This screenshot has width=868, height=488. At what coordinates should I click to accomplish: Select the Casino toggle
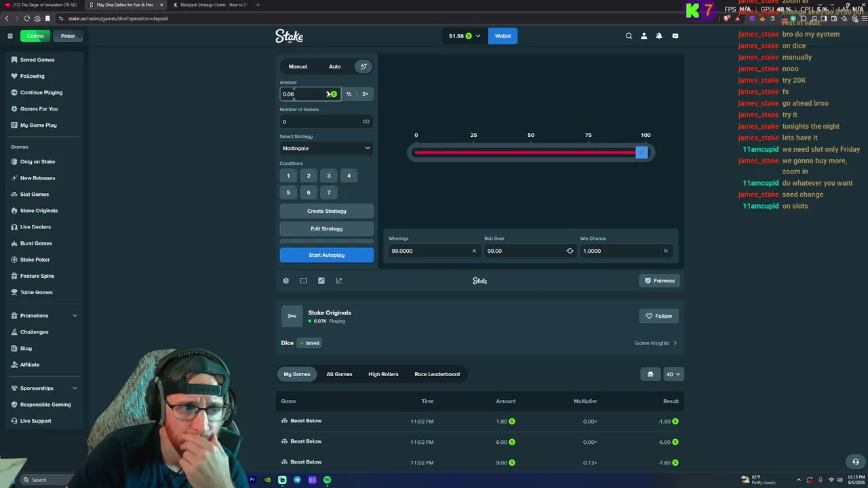coord(35,36)
